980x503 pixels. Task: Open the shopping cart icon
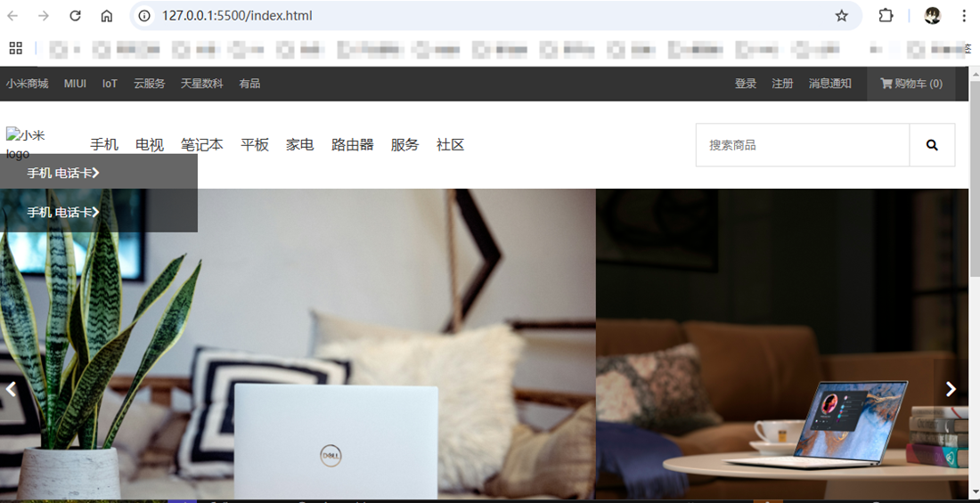(886, 83)
